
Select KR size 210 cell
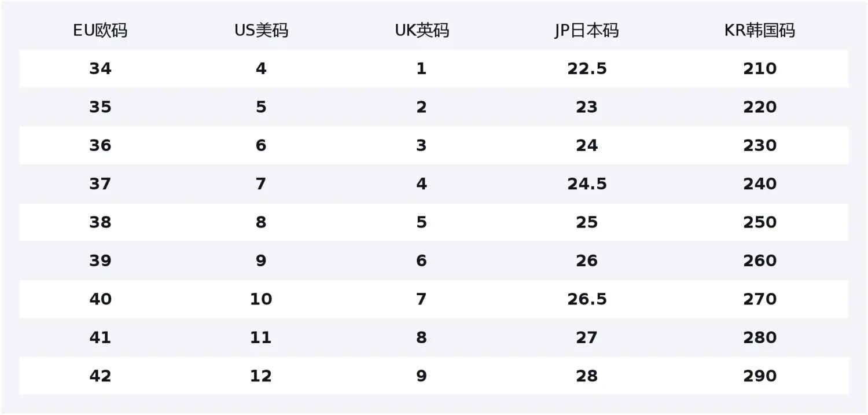point(760,69)
